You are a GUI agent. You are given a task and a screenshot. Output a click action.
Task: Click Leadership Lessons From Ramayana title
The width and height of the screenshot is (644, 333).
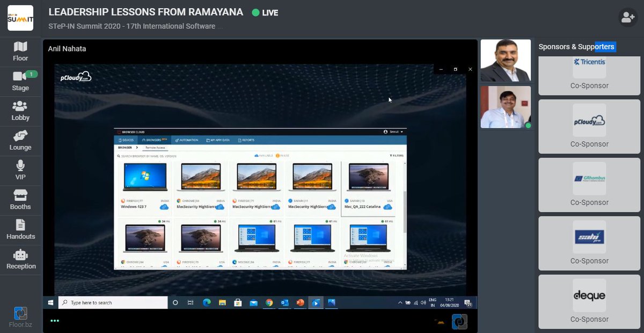tap(146, 12)
